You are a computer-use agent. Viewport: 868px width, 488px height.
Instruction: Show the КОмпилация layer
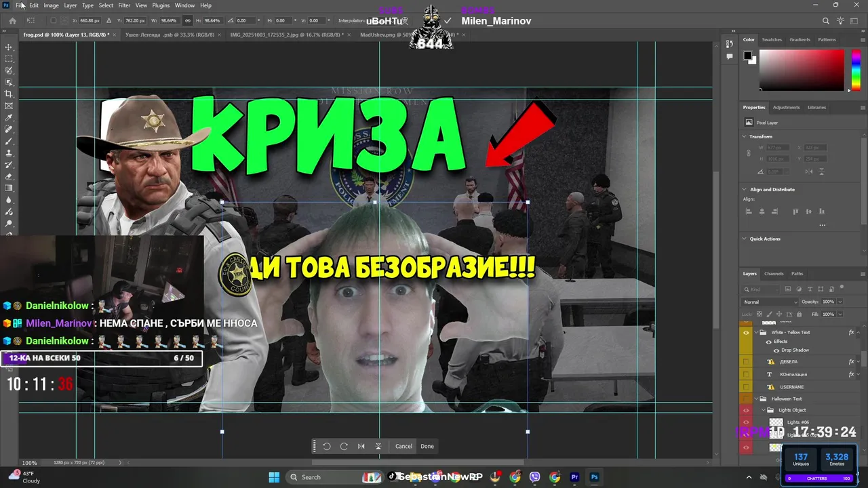(x=746, y=374)
